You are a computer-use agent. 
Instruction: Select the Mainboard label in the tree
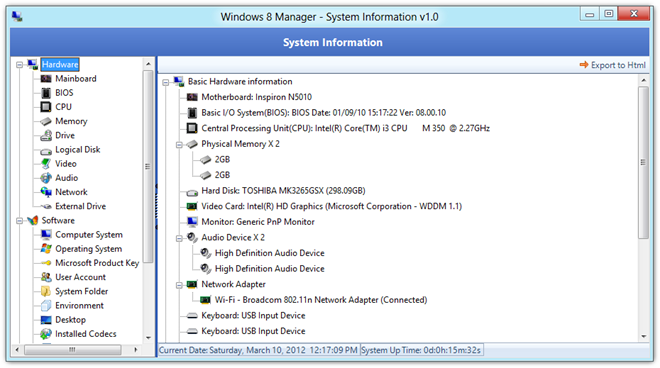(x=76, y=79)
